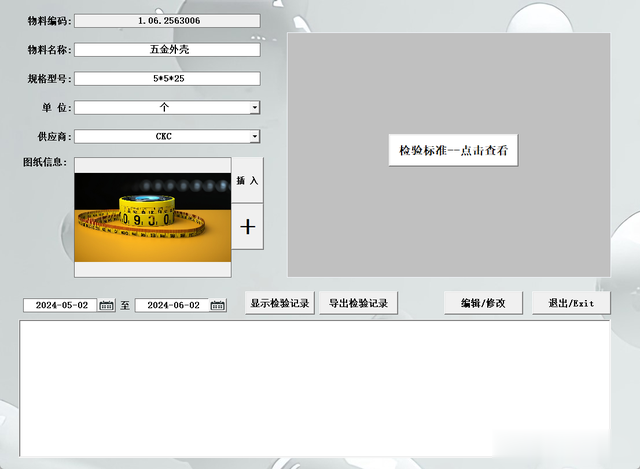
Task: Click the 显示检验记录 button
Action: point(280,303)
